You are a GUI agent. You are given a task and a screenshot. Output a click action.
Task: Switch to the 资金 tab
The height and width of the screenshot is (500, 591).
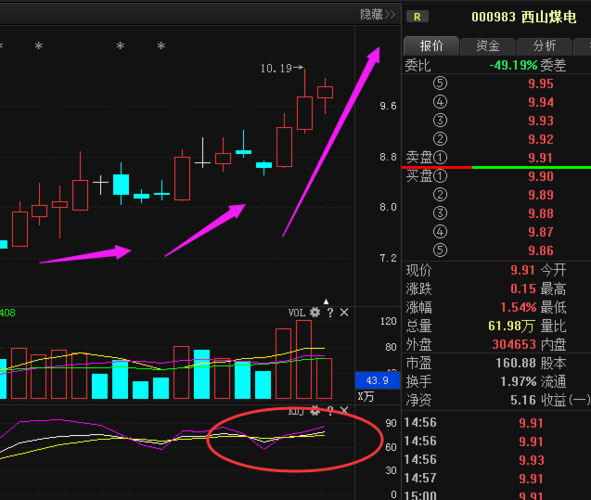488,46
